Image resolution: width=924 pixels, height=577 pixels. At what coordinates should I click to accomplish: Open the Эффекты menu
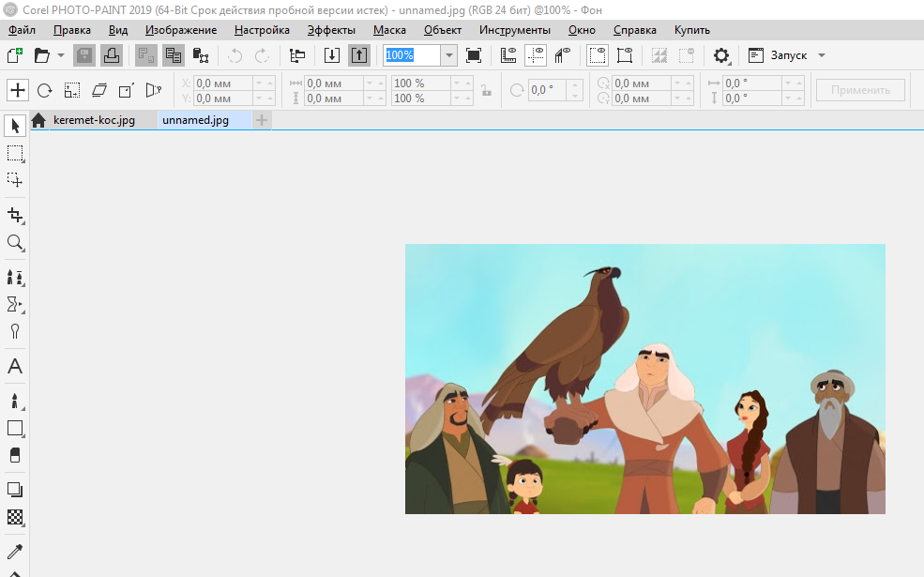[x=331, y=30]
